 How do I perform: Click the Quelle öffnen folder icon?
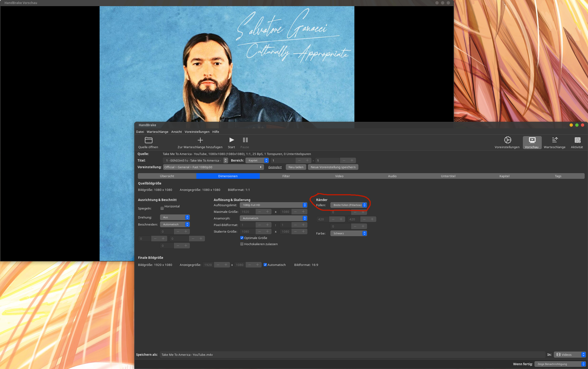coord(148,140)
